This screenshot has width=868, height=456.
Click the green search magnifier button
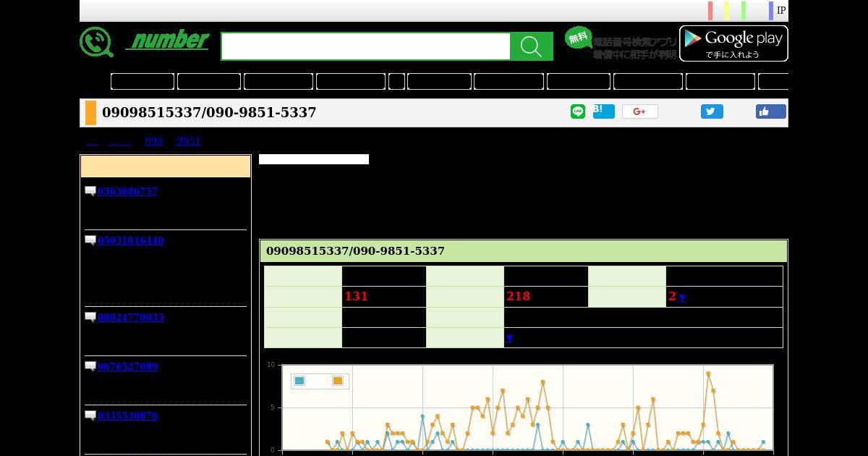coord(531,46)
